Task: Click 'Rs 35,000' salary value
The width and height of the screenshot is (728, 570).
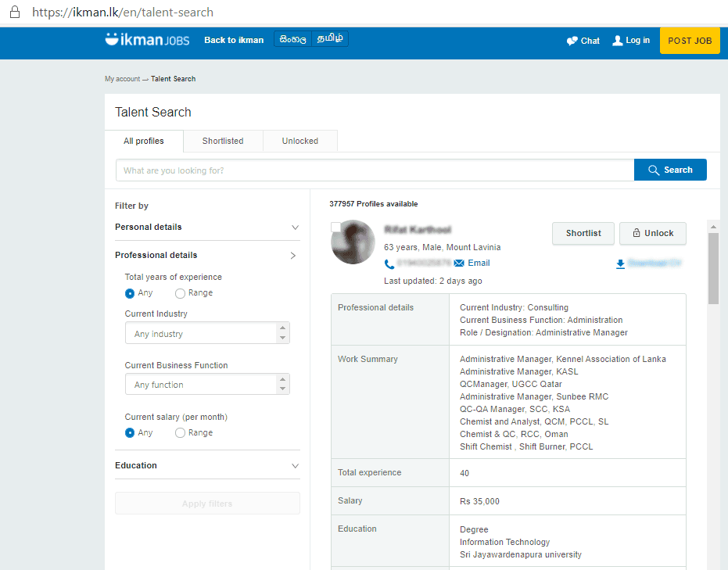Action: pyautogui.click(x=479, y=501)
